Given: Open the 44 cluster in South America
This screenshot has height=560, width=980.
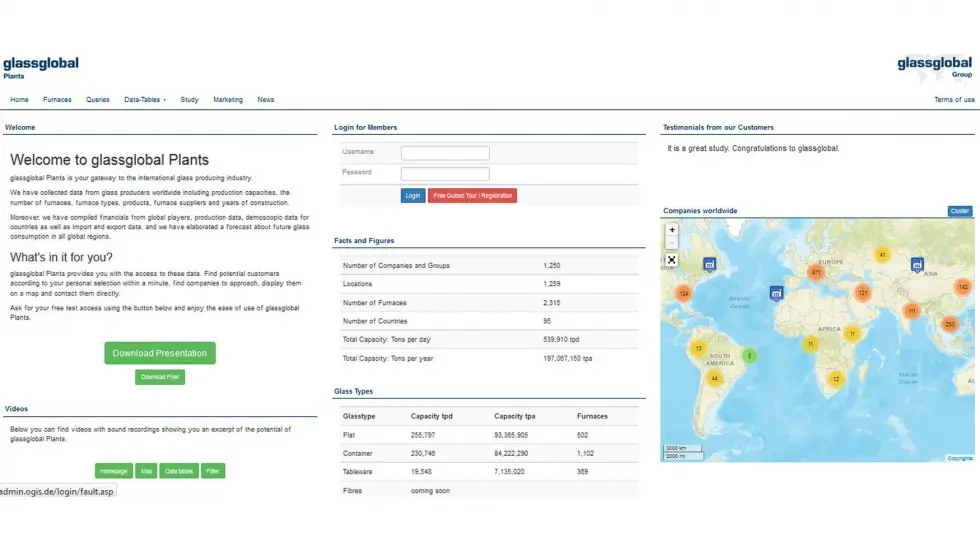Looking at the screenshot, I should (x=714, y=378).
